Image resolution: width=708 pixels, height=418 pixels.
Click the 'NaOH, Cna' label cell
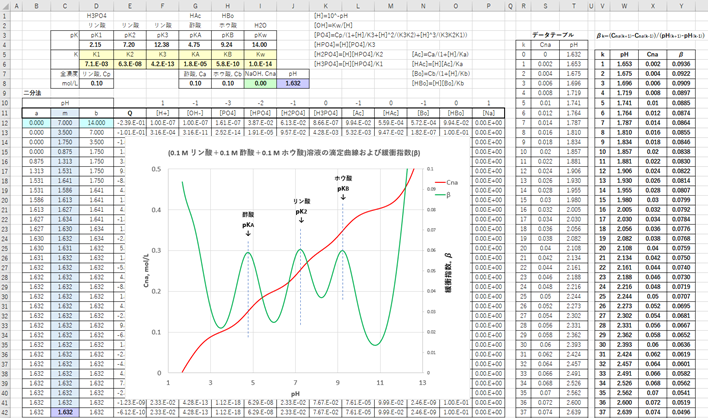tap(260, 74)
